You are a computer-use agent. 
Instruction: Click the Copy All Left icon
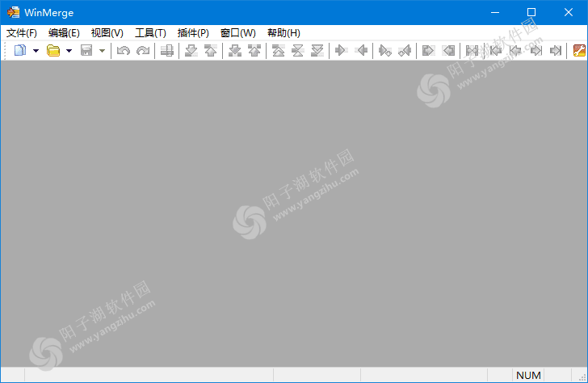(x=448, y=50)
